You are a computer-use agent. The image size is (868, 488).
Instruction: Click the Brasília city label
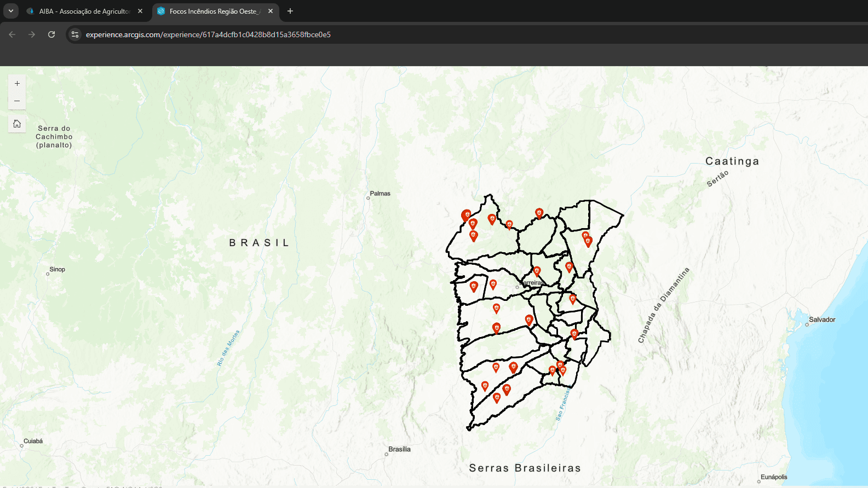coord(399,449)
